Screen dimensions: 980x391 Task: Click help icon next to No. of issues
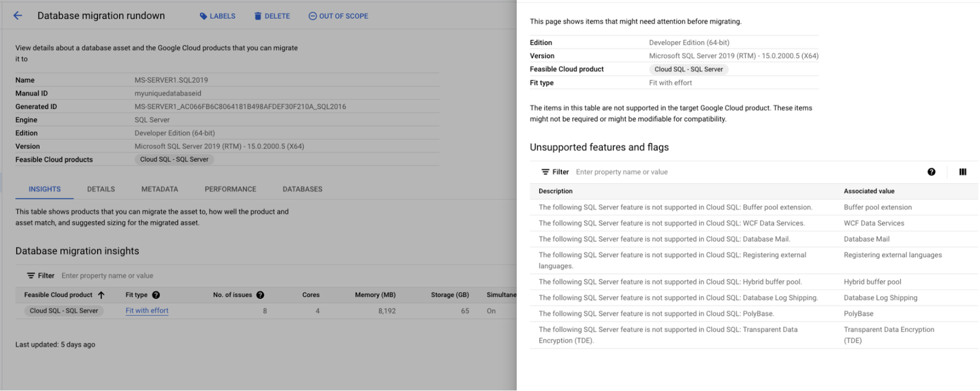[260, 295]
